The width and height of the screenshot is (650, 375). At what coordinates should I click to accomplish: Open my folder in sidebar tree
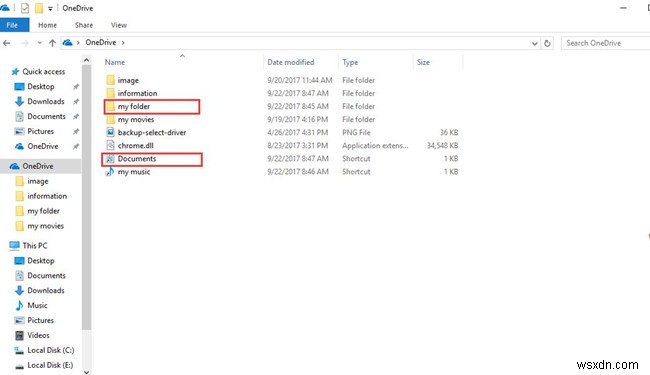coord(43,211)
